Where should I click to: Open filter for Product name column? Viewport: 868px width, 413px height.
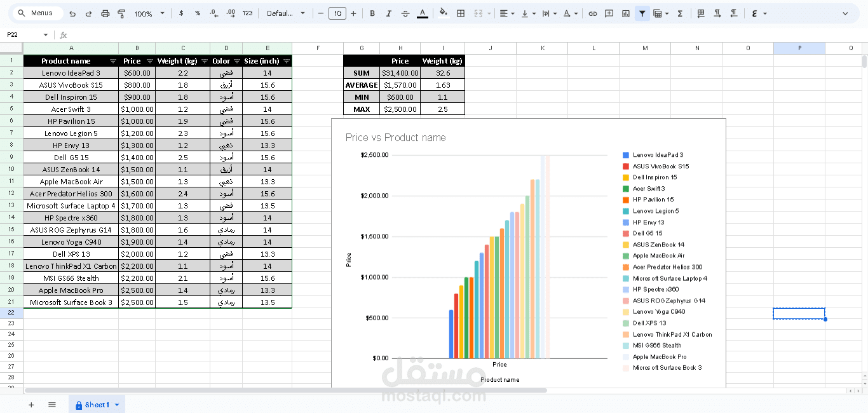coord(113,61)
